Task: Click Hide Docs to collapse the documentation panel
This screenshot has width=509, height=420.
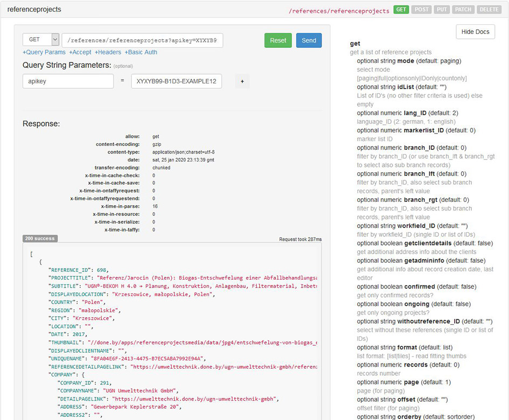Action: [475, 31]
